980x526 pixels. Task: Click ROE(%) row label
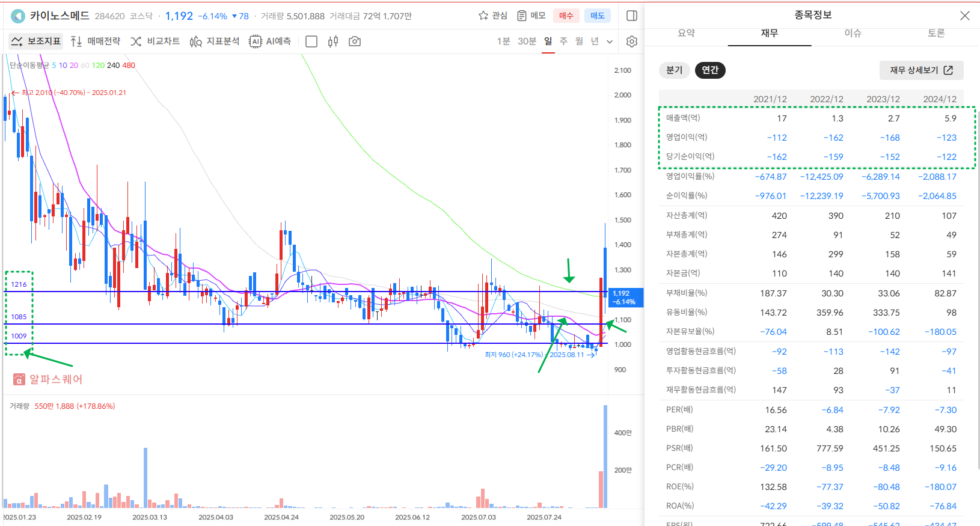(680, 486)
